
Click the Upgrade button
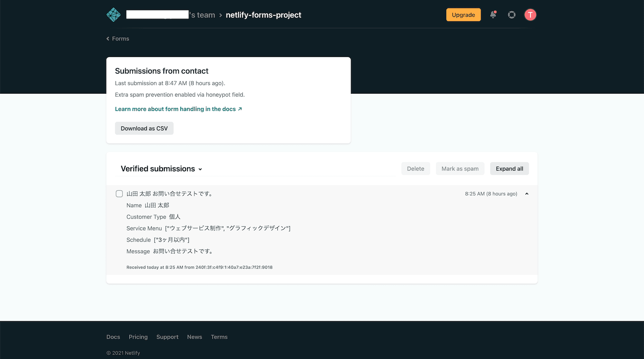(463, 15)
